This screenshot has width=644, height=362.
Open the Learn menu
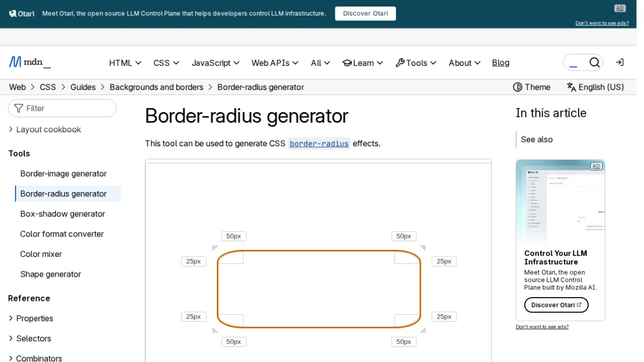tap(363, 63)
